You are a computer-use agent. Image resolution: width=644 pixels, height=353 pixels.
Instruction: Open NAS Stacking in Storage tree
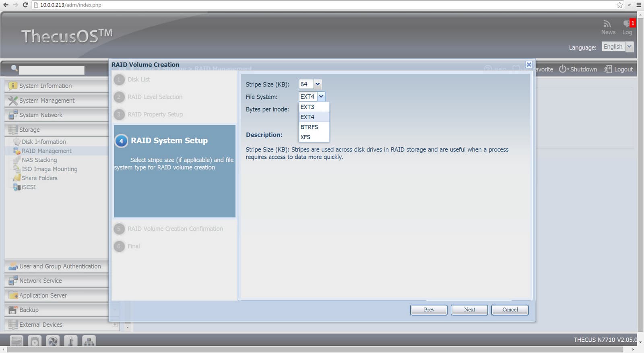click(x=39, y=160)
